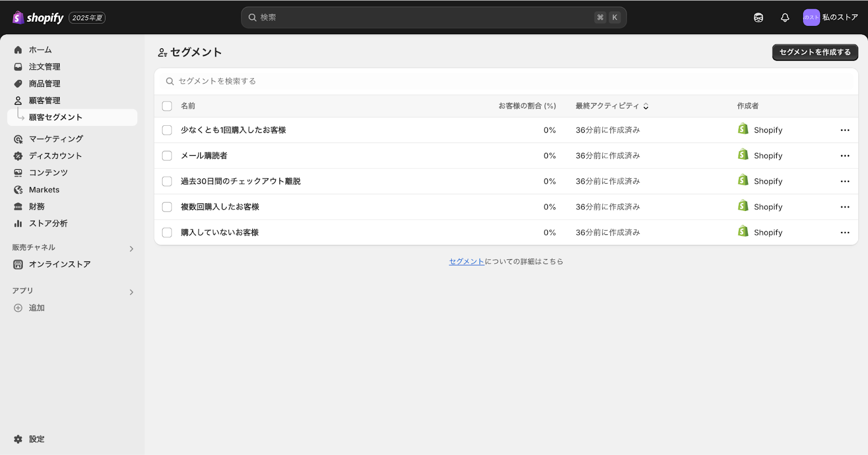Open segment 複数回購入したお客様
868x455 pixels.
[x=220, y=207]
